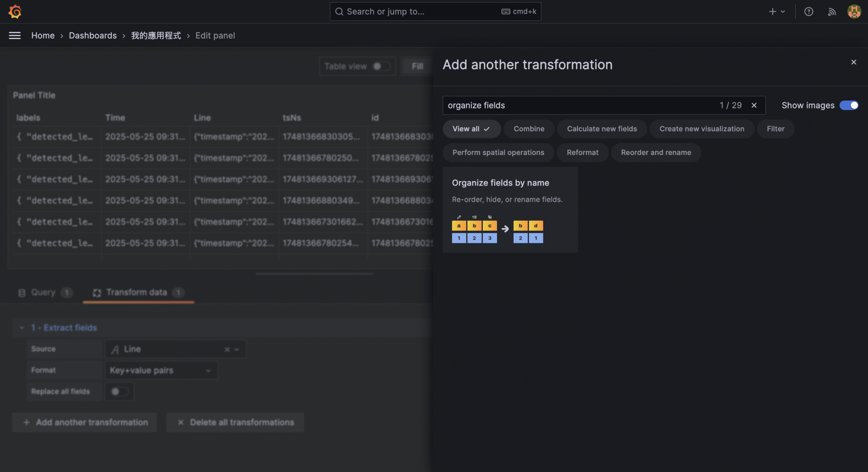Clear the organize fields search text
This screenshot has width=868, height=472.
click(754, 105)
